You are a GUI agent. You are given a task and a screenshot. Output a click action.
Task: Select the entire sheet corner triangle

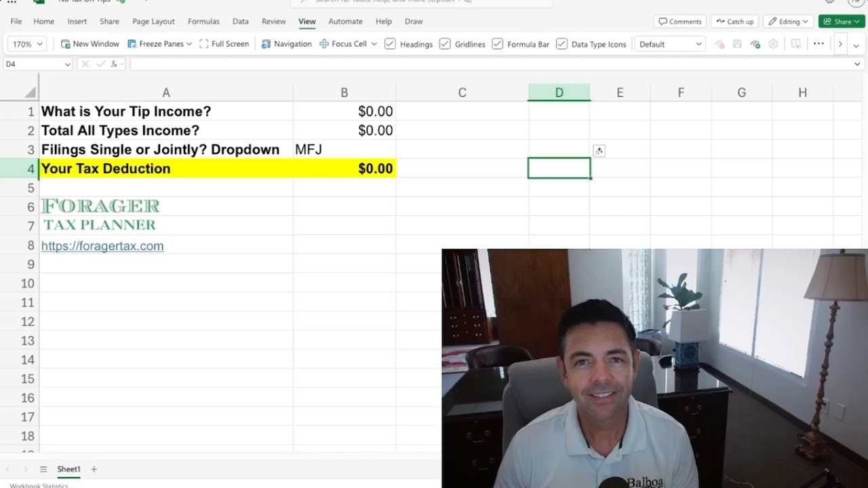pos(30,92)
